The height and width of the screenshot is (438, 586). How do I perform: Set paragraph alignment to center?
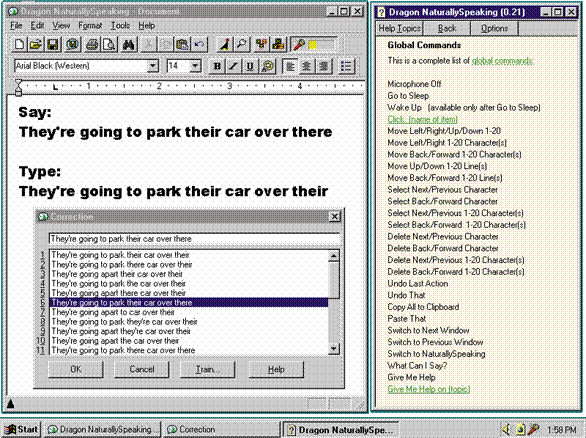[306, 66]
